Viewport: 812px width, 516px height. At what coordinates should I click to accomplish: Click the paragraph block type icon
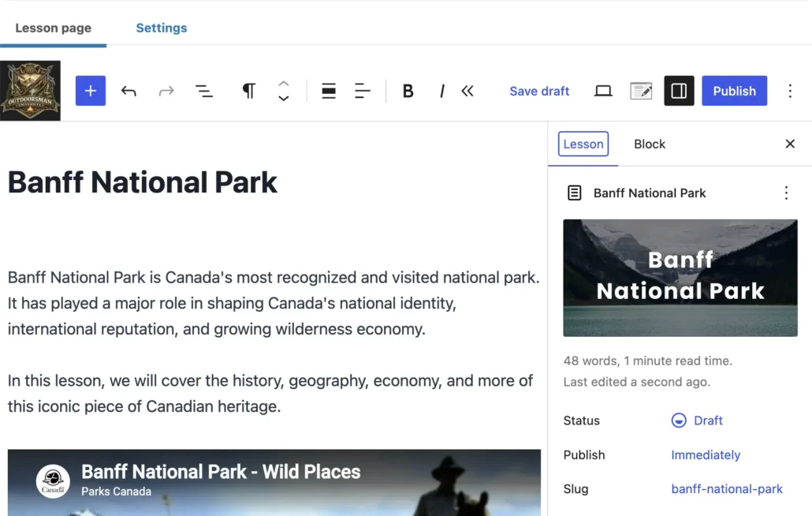click(x=248, y=91)
